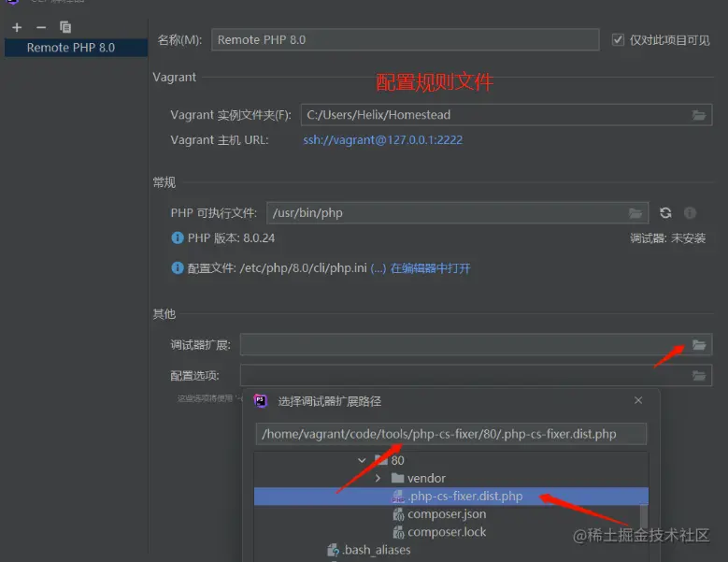Show PHP info via grey info icon
Image resolution: width=728 pixels, height=562 pixels.
coord(690,212)
